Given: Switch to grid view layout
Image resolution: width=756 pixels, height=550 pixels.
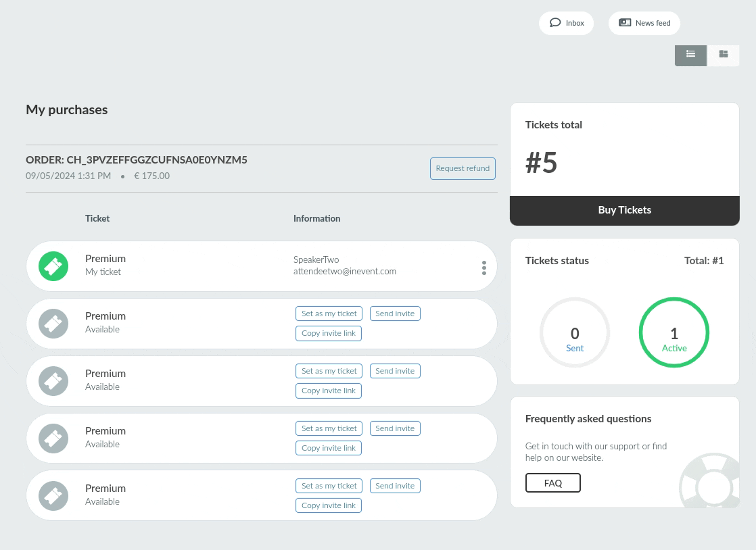Looking at the screenshot, I should pyautogui.click(x=724, y=55).
